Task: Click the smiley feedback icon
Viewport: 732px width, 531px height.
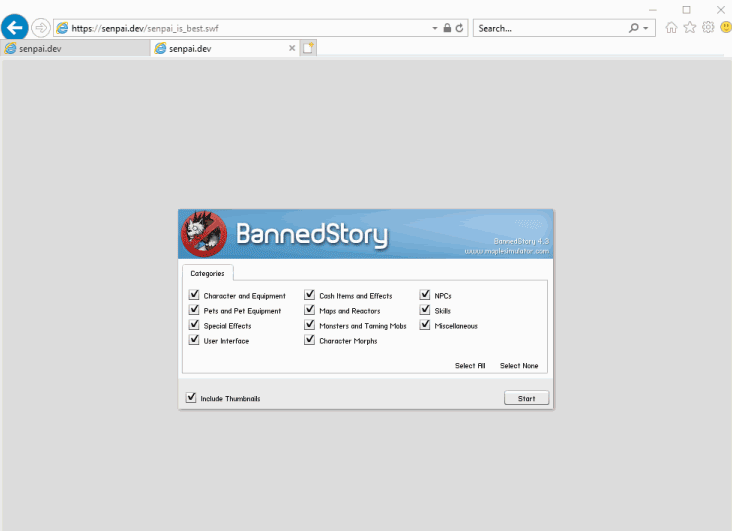Action: pos(726,28)
